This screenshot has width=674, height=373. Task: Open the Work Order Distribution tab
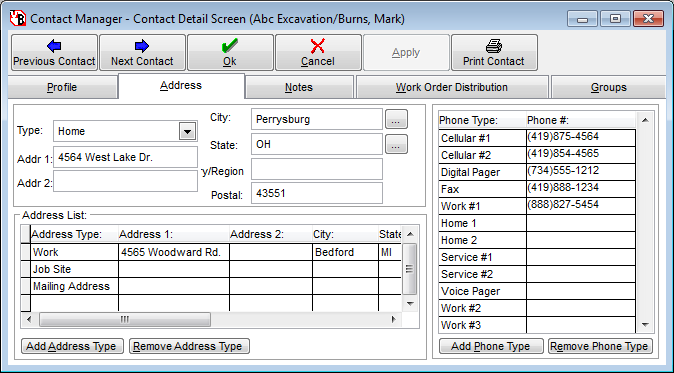click(x=452, y=87)
